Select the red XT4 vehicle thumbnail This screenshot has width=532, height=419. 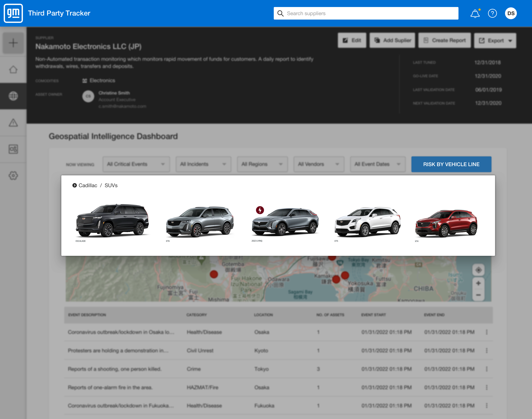click(446, 223)
